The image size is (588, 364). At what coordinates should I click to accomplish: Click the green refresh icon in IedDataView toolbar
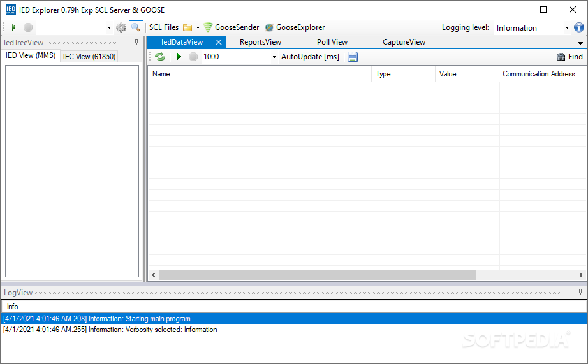pyautogui.click(x=160, y=57)
